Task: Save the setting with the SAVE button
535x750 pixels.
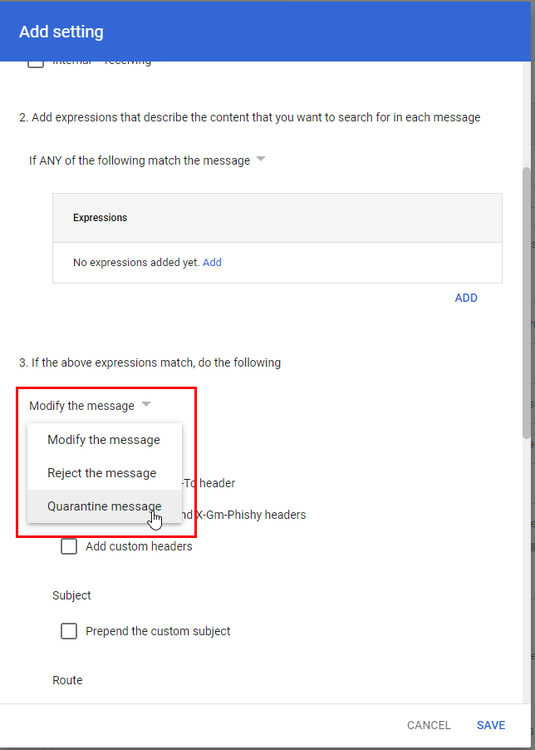Action: 491,725
